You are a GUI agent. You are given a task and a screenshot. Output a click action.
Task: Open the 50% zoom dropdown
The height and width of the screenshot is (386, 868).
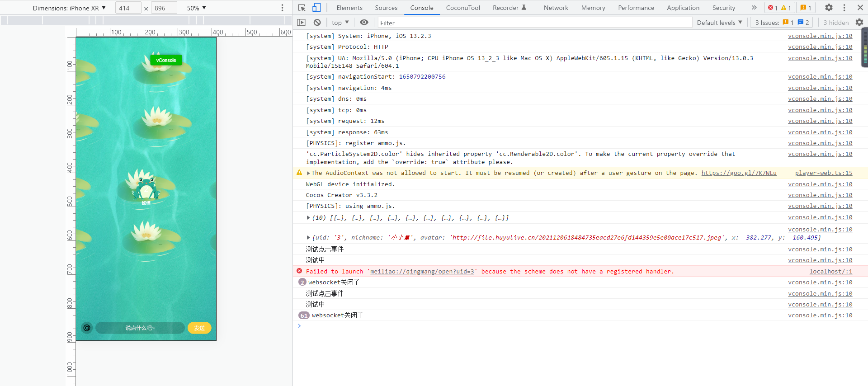pos(197,8)
